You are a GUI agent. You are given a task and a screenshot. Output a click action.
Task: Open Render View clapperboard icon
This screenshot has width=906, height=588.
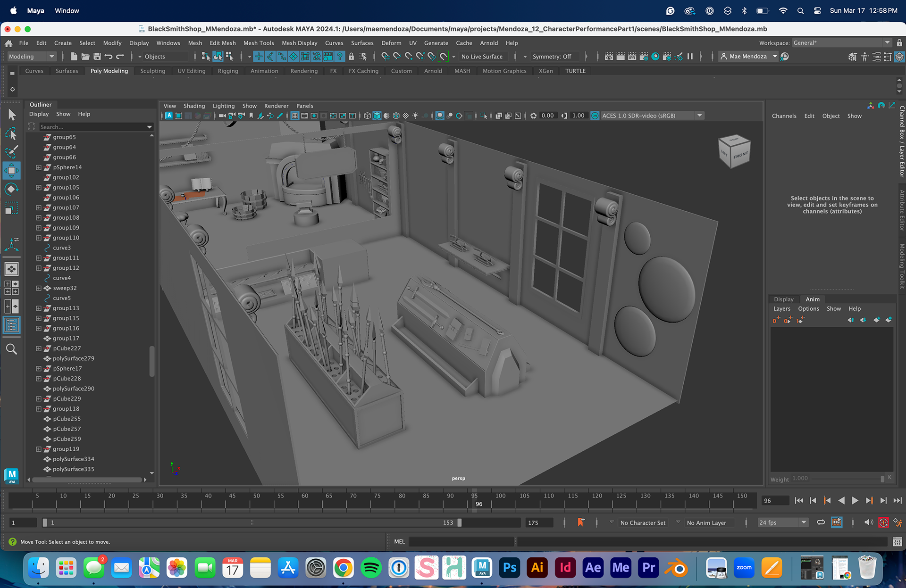point(609,57)
